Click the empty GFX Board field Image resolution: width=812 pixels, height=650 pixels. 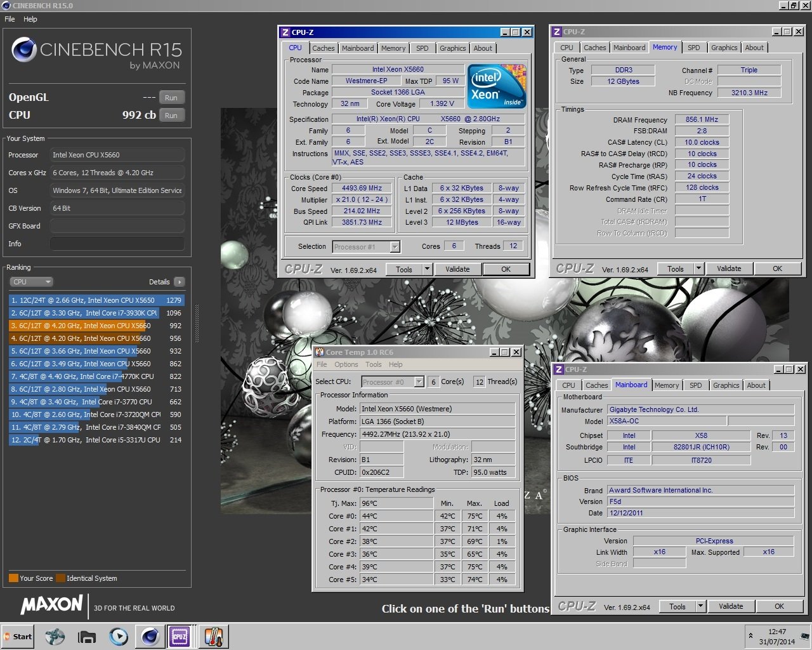point(117,226)
